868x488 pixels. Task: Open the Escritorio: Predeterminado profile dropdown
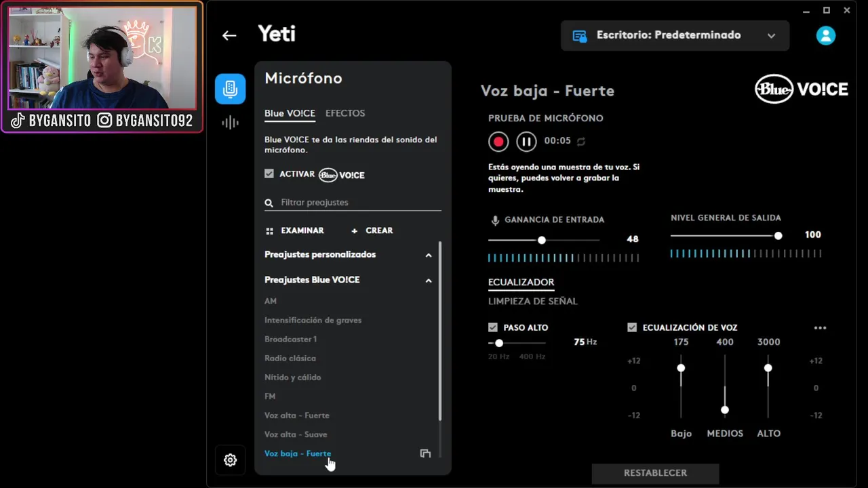pyautogui.click(x=675, y=35)
